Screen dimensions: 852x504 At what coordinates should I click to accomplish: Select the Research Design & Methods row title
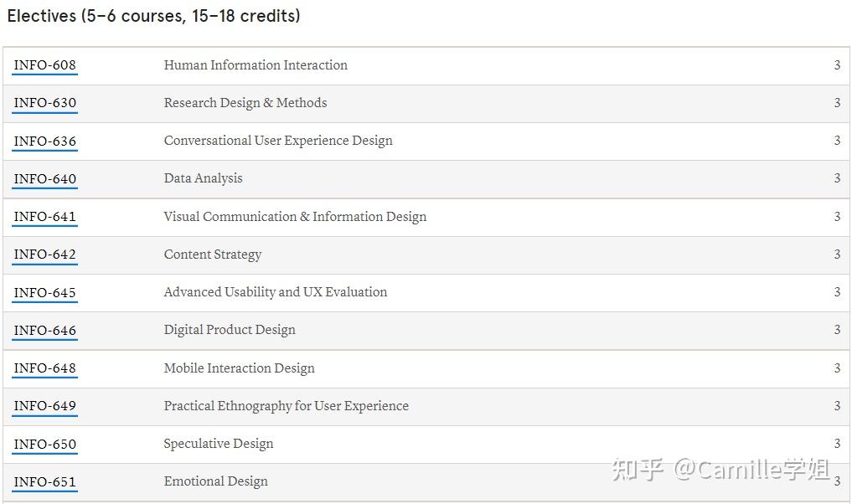coord(245,103)
